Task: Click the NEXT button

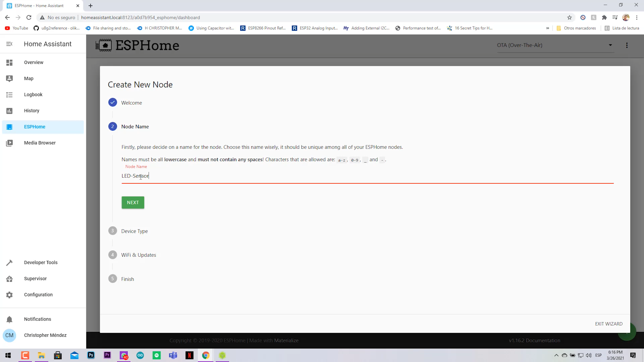Action: pos(133,202)
